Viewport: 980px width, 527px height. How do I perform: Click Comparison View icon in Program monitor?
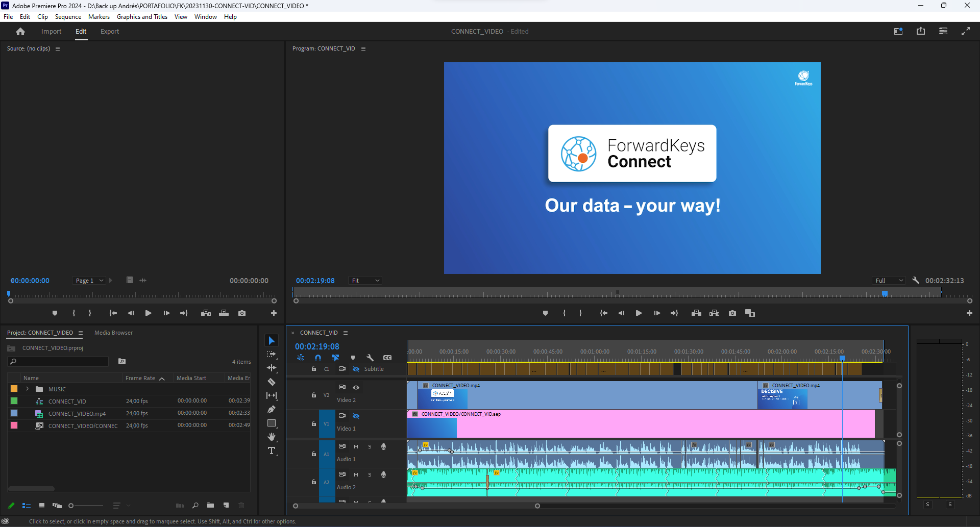point(750,313)
